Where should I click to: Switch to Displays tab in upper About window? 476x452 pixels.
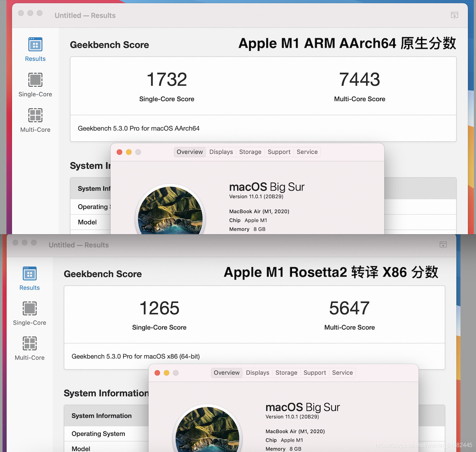pos(221,152)
